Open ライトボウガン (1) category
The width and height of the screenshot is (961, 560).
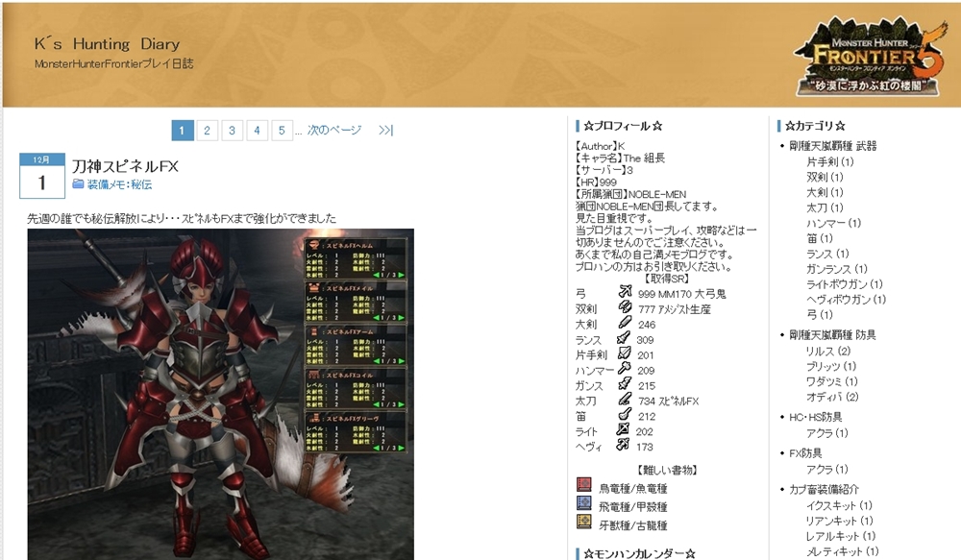point(845,284)
